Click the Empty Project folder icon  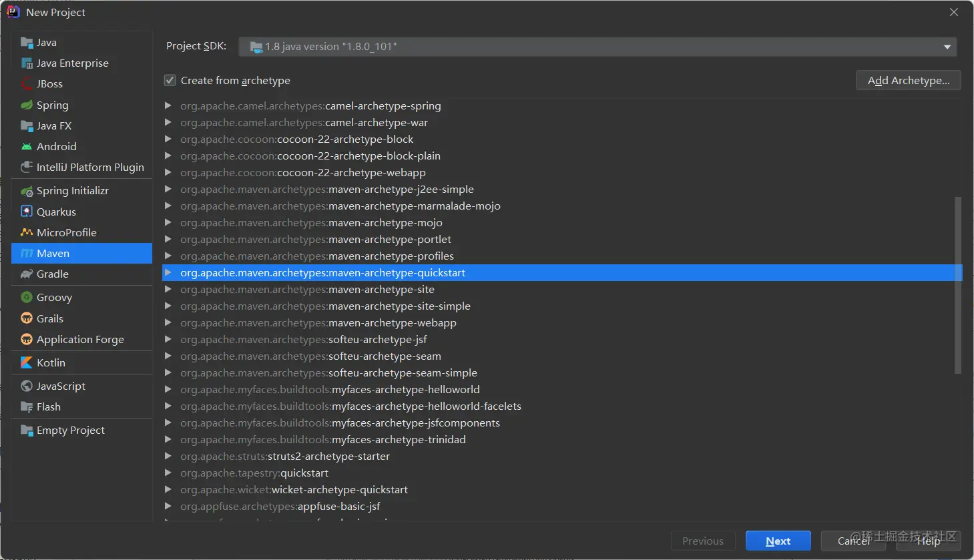[27, 431]
